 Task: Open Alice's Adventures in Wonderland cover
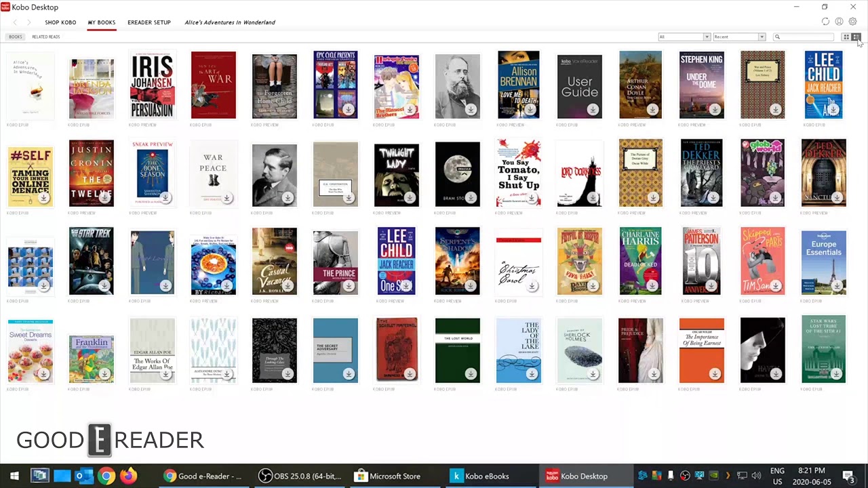click(31, 85)
